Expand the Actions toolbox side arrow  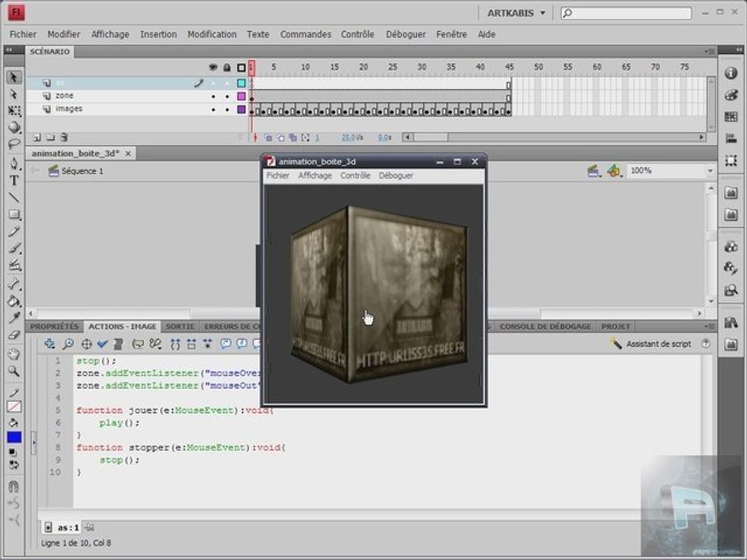(33, 443)
